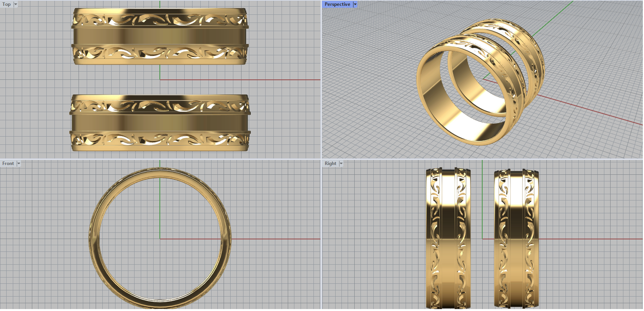The image size is (644, 311).
Task: Open the Right viewport dropdown arrow menu
Action: (x=341, y=164)
